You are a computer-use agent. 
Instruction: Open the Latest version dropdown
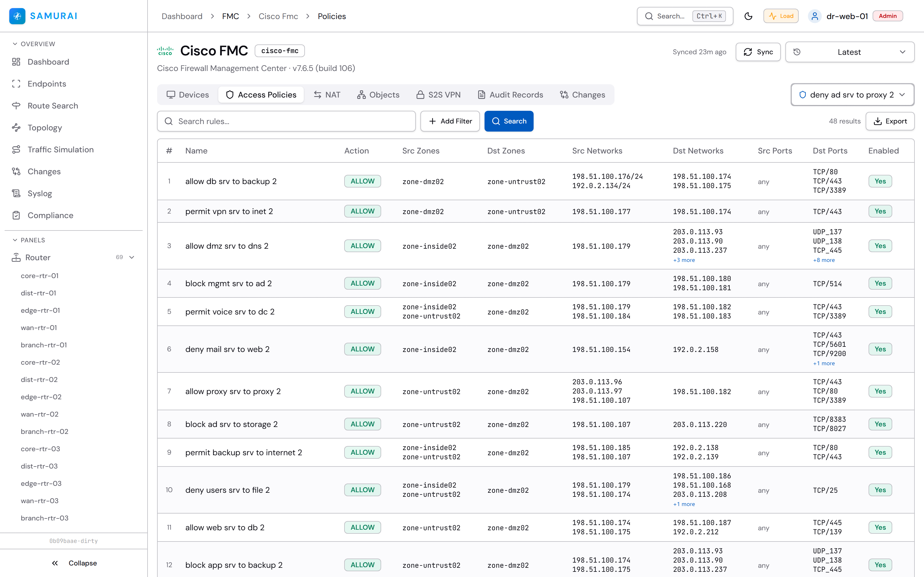click(850, 52)
